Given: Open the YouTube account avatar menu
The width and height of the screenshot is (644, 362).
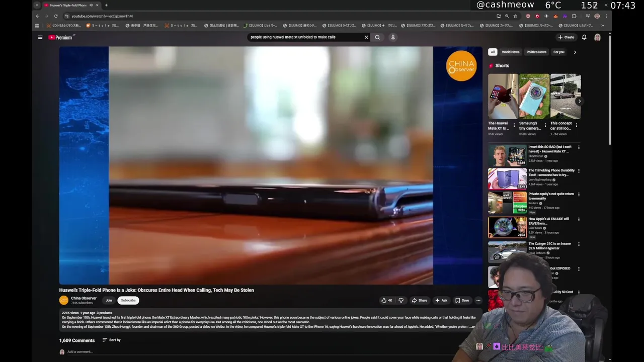Looking at the screenshot, I should 597,37.
